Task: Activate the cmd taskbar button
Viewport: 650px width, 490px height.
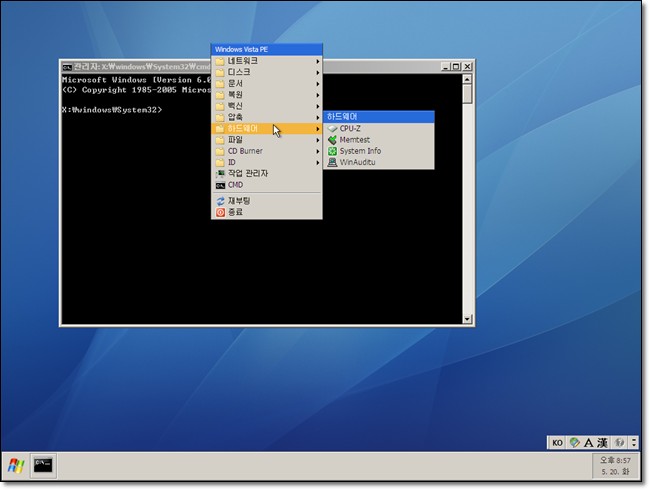Action: (43, 466)
